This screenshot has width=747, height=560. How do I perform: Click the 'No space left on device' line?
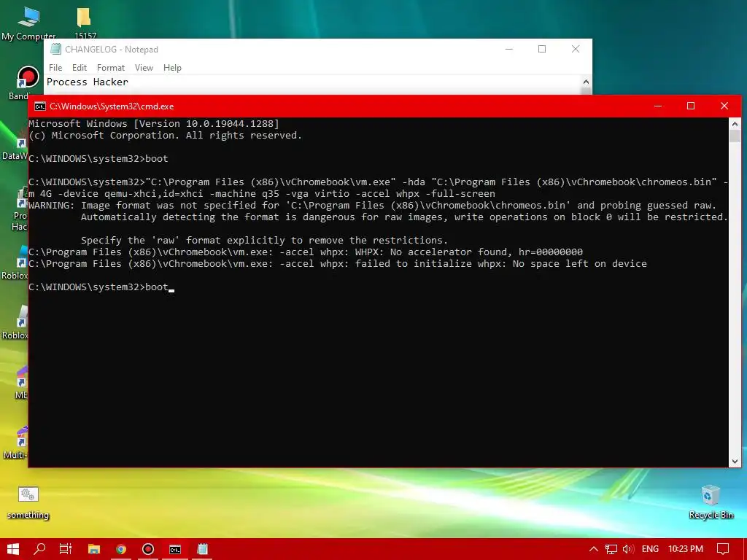pyautogui.click(x=338, y=264)
